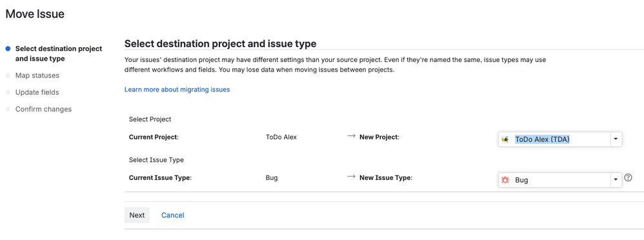Expand the New Issue Type dropdown arrow
Image resolution: width=644 pixels, height=240 pixels.
(616, 179)
